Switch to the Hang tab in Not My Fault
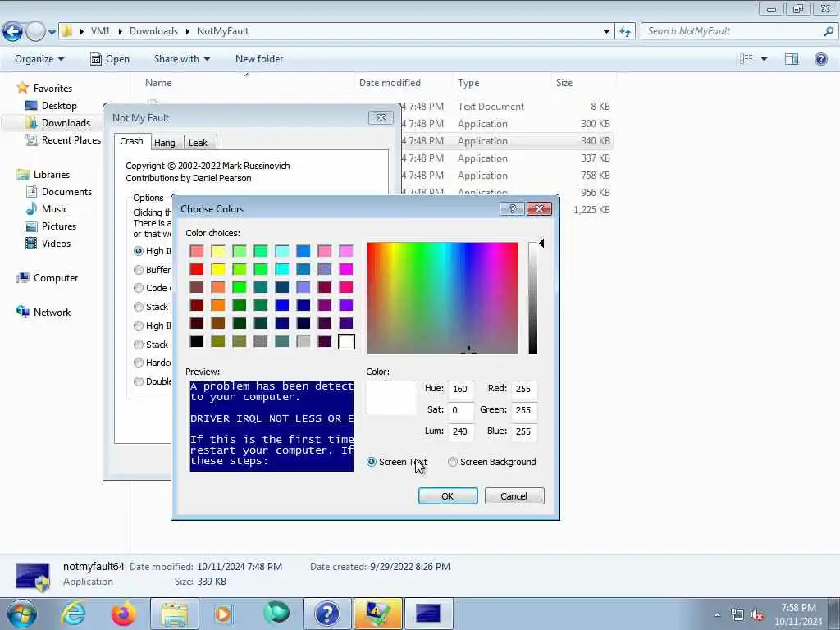This screenshot has height=630, width=840. pyautogui.click(x=165, y=143)
